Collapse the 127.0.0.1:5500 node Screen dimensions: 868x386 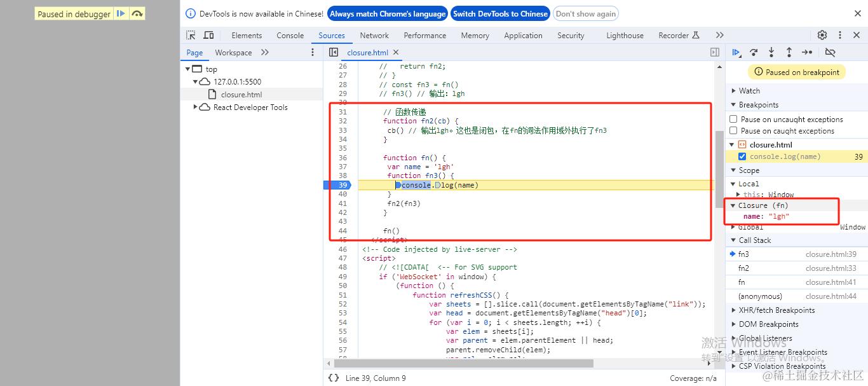coord(196,81)
